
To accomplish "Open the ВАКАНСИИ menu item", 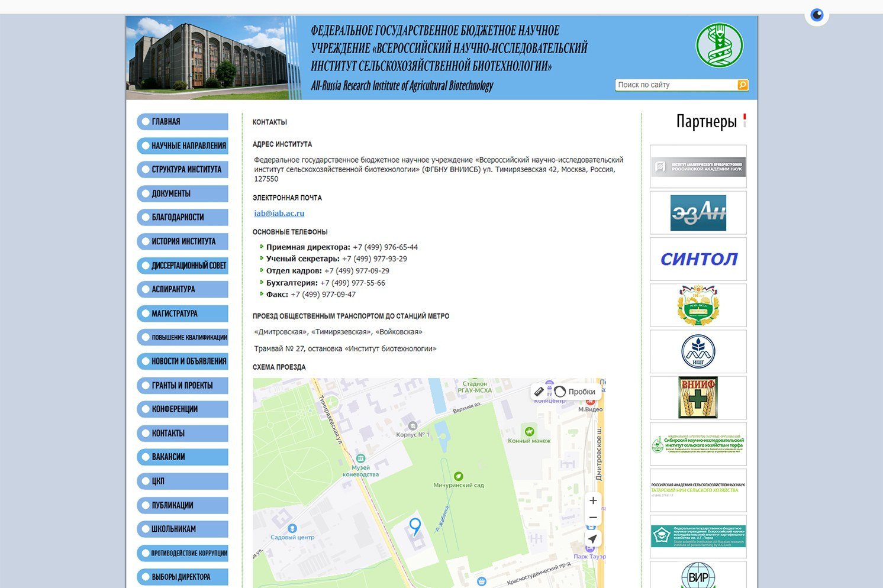I will [x=182, y=457].
